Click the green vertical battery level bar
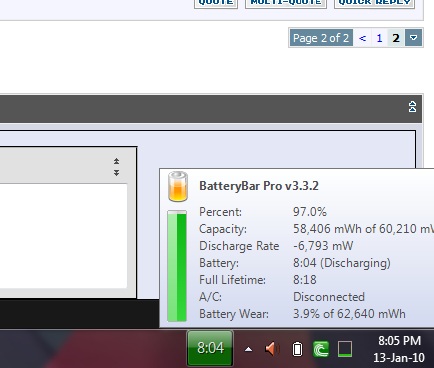Screen dimensions: 434x368 tap(177, 266)
